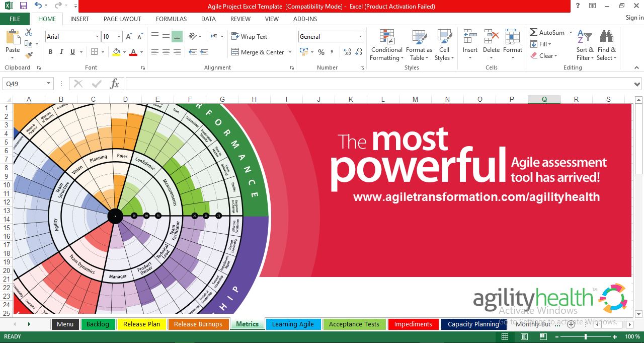Set top vertical alignment
Image resolution: width=644 pixels, height=343 pixels.
(x=155, y=36)
